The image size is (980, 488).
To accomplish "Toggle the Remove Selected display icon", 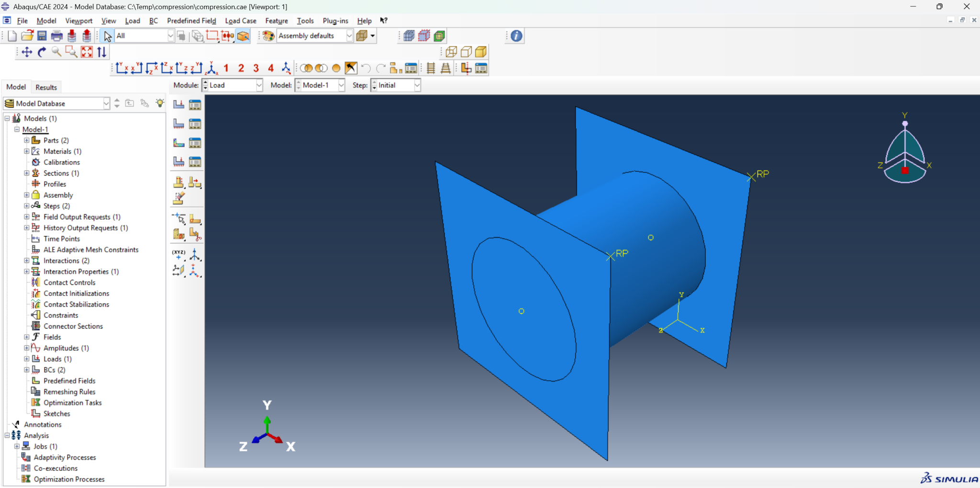I will (321, 68).
